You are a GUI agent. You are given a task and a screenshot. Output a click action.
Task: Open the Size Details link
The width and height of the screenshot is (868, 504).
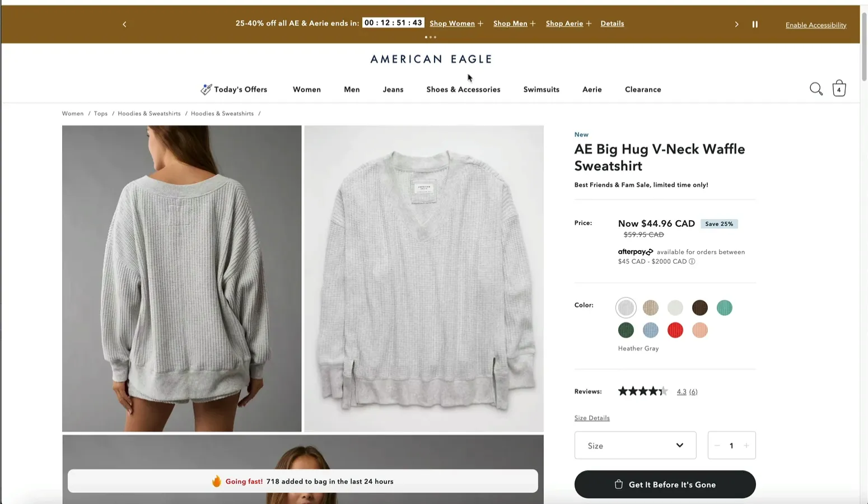[x=592, y=418]
